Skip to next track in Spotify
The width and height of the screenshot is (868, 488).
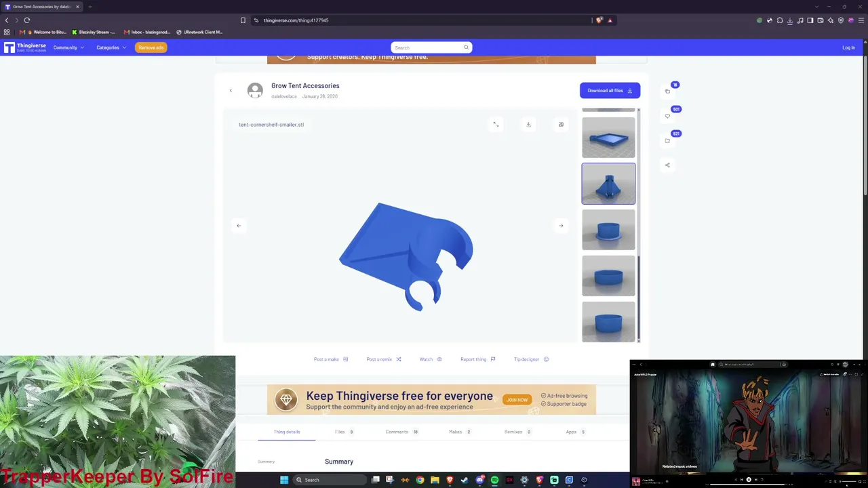(x=757, y=480)
